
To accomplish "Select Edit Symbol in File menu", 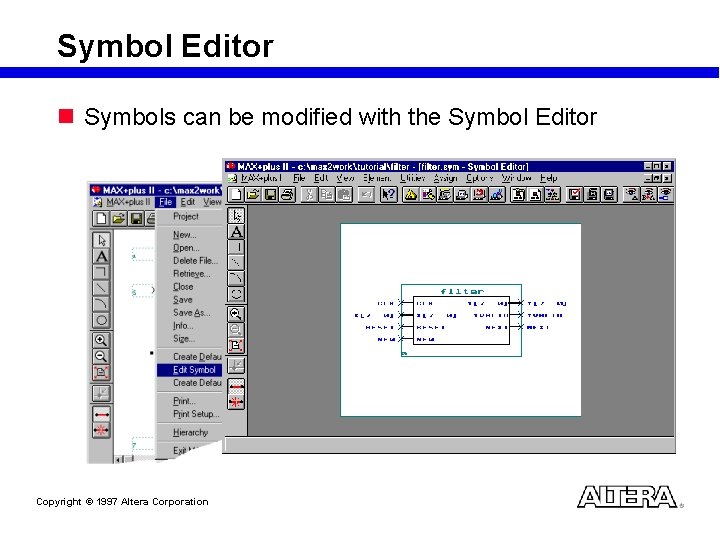I will [x=189, y=370].
